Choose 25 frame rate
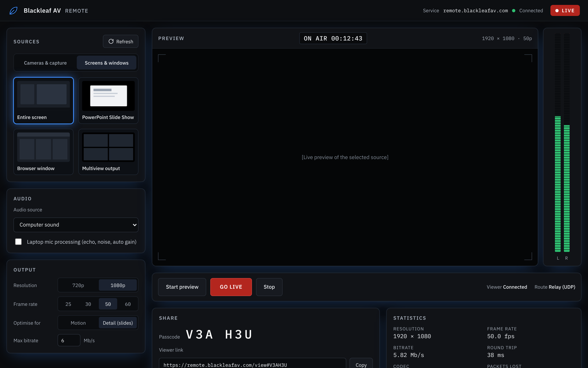 68,304
